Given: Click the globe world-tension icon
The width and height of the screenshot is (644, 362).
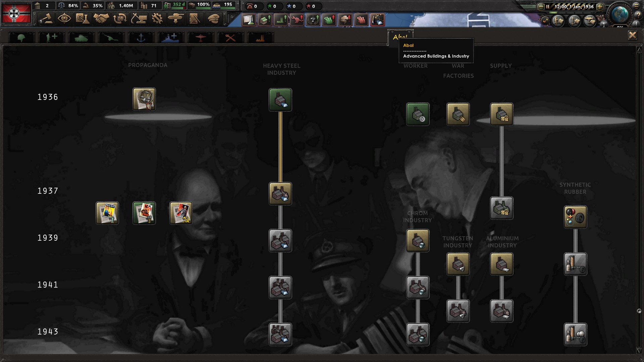Looking at the screenshot, I should tap(620, 14).
